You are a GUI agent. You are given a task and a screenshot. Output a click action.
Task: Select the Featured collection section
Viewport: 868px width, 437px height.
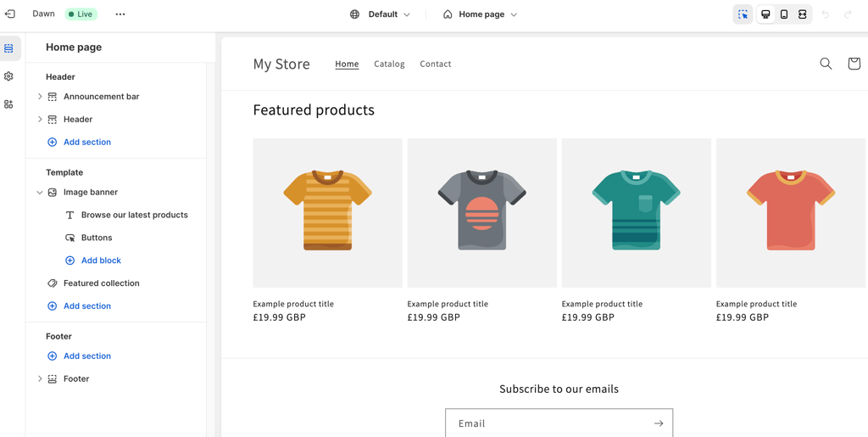point(101,283)
